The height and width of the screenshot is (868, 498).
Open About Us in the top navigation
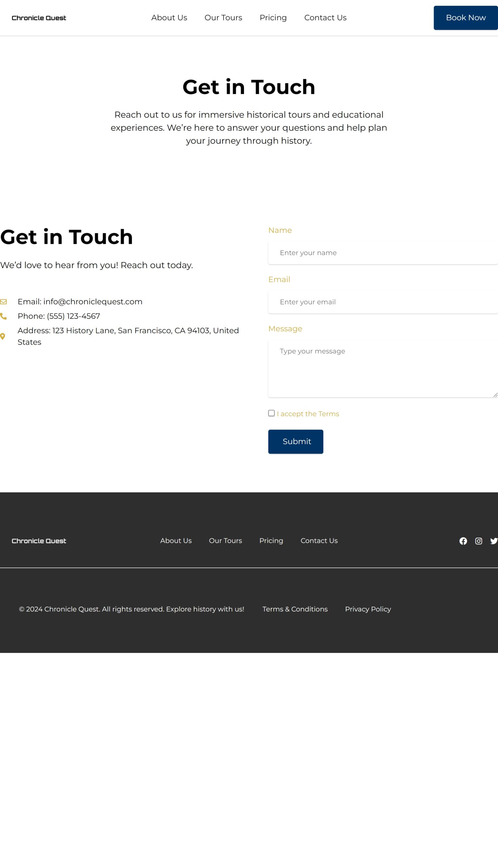169,18
